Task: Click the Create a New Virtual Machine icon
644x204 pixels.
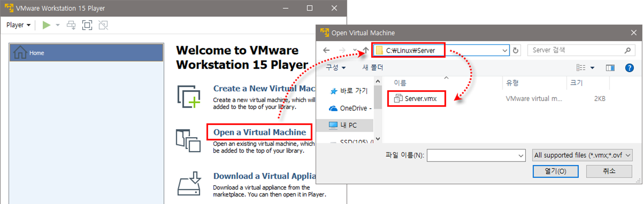Action: click(x=188, y=96)
